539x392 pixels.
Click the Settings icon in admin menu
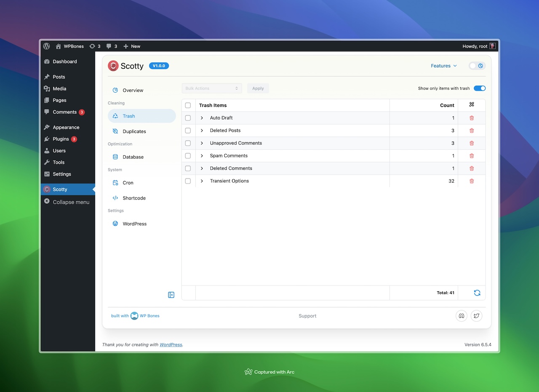[47, 174]
